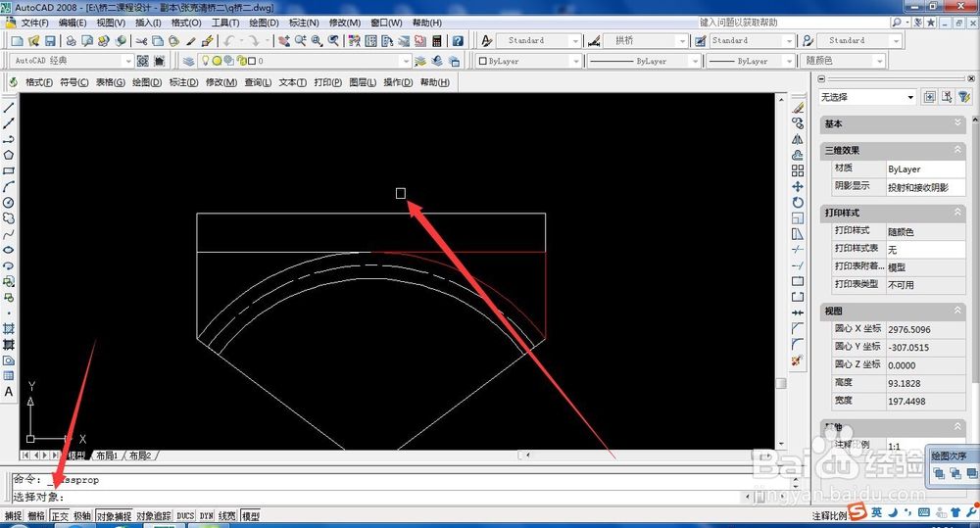Click the Fillet tool icon
The height and width of the screenshot is (528, 980).
(x=798, y=344)
